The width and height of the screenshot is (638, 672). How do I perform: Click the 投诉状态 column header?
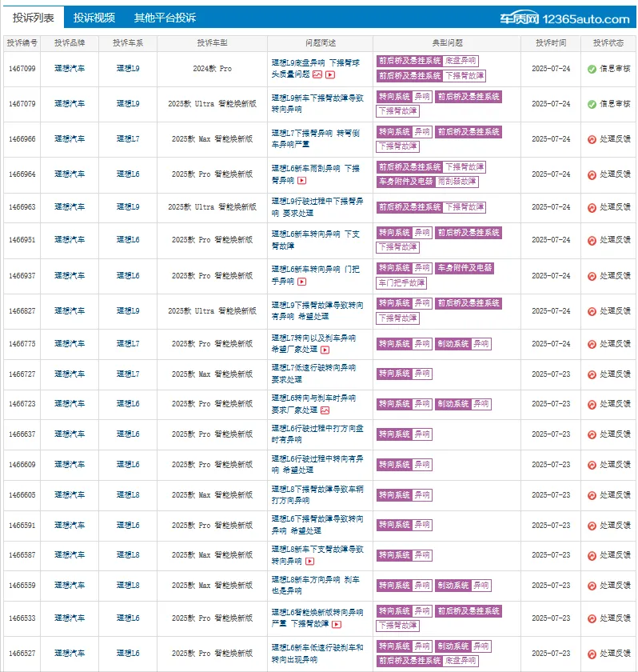[608, 43]
